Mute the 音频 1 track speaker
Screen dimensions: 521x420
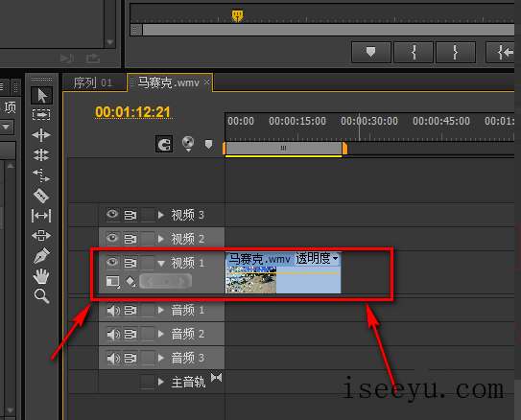tap(113, 311)
